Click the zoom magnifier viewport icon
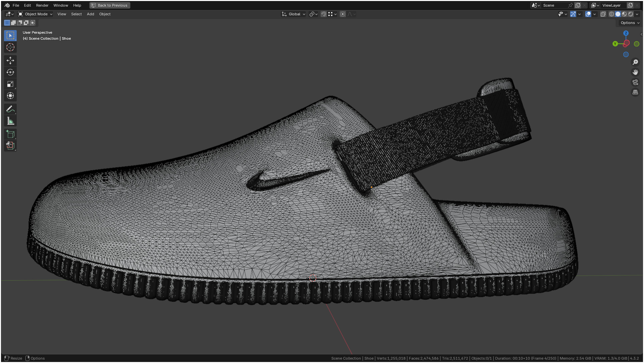This screenshot has height=363, width=644. [x=635, y=62]
